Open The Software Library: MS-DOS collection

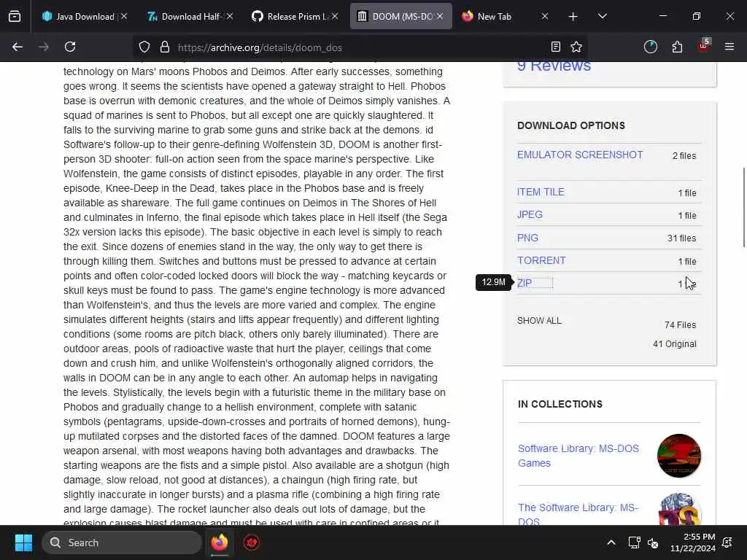coord(578,514)
